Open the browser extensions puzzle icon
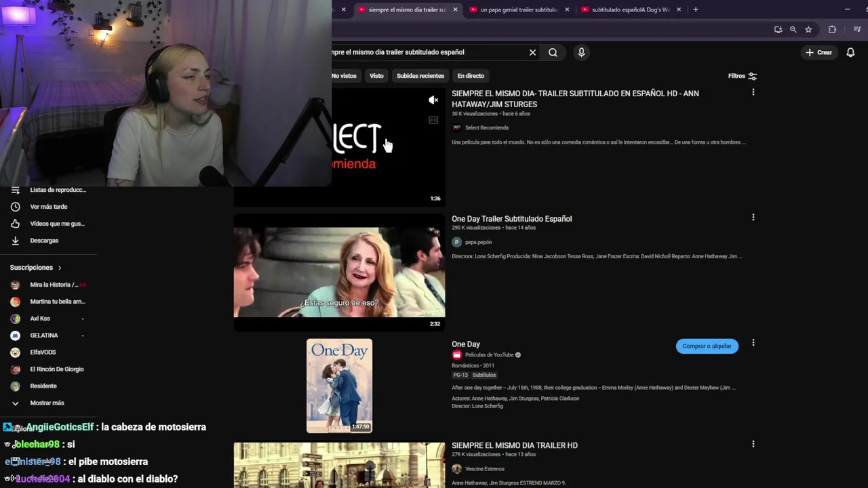 (x=832, y=30)
